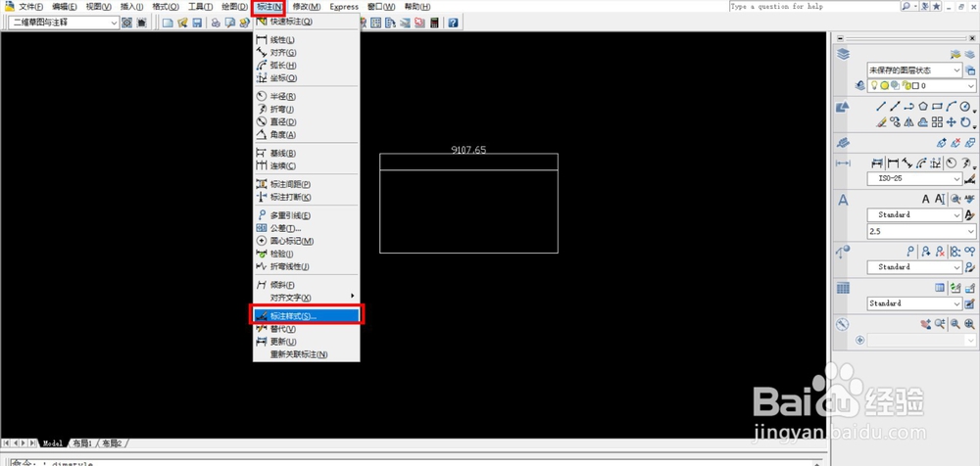The height and width of the screenshot is (466, 980).
Task: Click the 9107.65 dimension text in drawing
Action: coord(468,150)
